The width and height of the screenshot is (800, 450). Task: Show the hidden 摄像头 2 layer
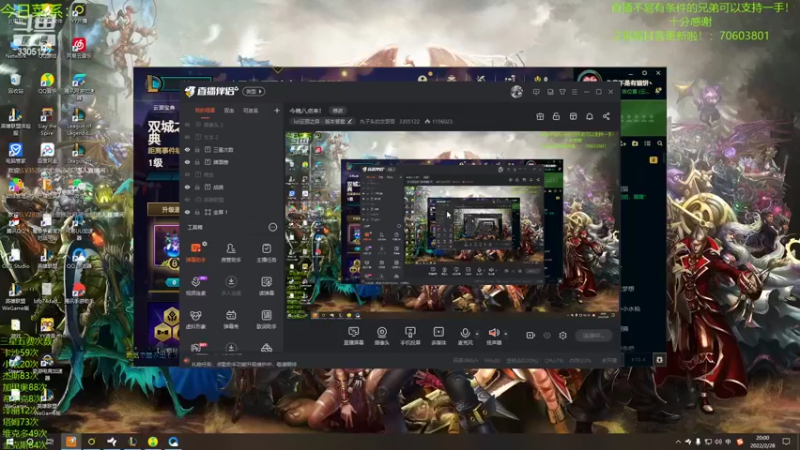pyautogui.click(x=187, y=124)
